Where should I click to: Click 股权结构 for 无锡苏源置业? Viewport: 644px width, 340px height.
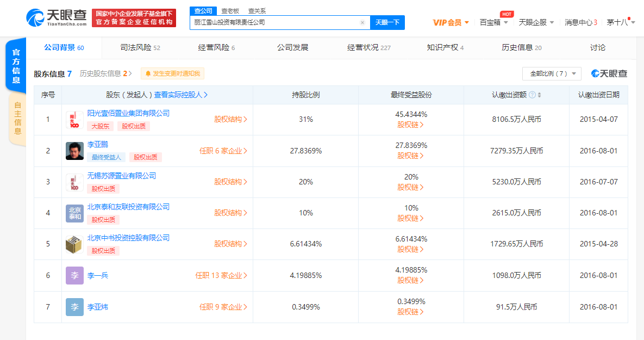pyautogui.click(x=230, y=182)
